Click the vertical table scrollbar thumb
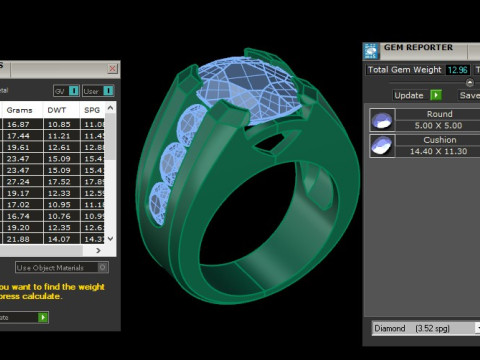 click(x=110, y=137)
